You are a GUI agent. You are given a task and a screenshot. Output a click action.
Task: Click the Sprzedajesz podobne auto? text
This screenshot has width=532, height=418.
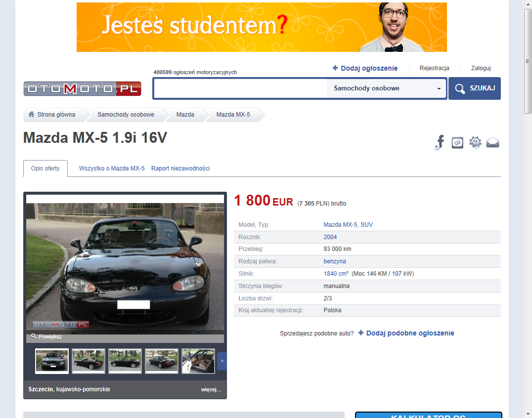[x=316, y=334]
